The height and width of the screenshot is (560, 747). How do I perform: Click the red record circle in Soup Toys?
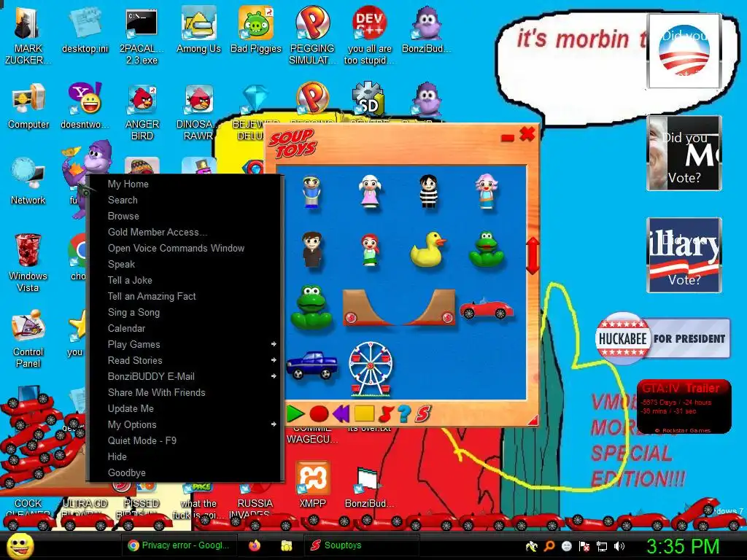319,414
